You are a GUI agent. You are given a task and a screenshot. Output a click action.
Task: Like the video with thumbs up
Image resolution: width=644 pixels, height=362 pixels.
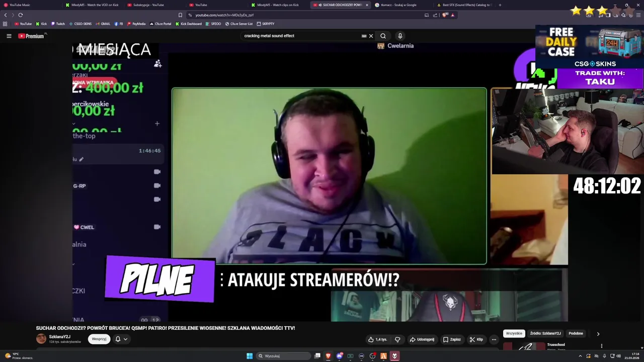pyautogui.click(x=377, y=339)
